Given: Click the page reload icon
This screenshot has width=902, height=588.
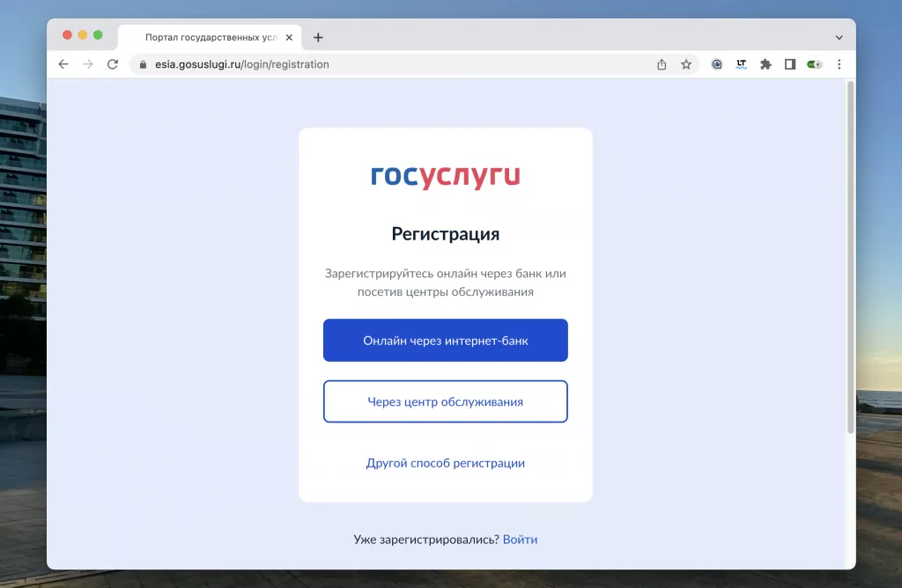Looking at the screenshot, I should (x=112, y=63).
